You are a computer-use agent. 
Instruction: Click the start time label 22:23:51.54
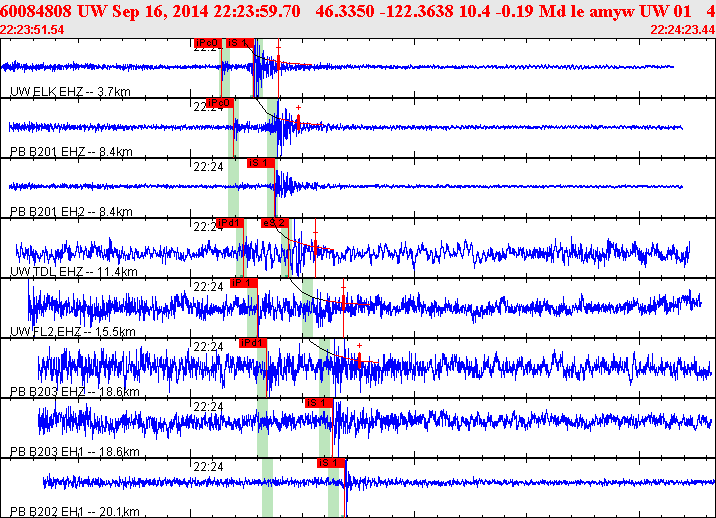pyautogui.click(x=32, y=29)
